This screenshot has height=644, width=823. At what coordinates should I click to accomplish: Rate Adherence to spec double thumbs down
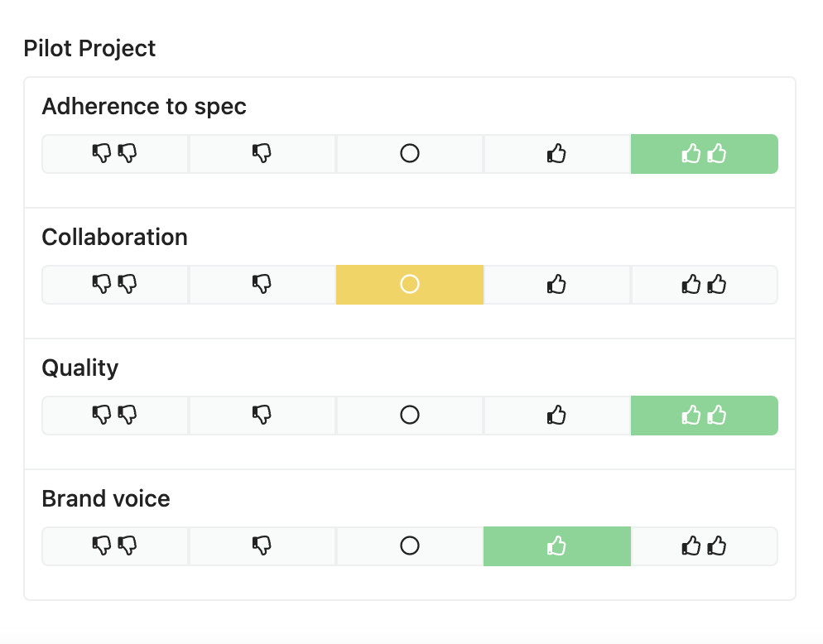[x=115, y=154]
